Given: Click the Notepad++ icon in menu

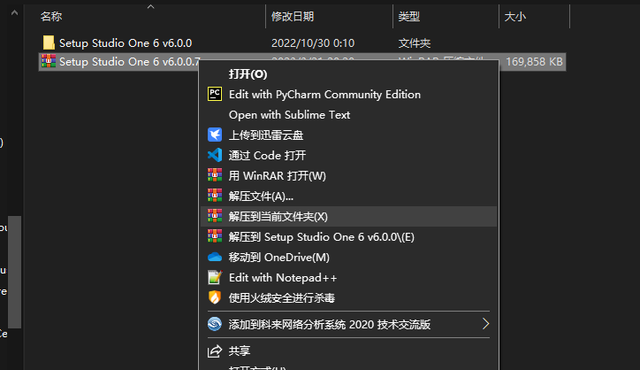Looking at the screenshot, I should tap(215, 277).
